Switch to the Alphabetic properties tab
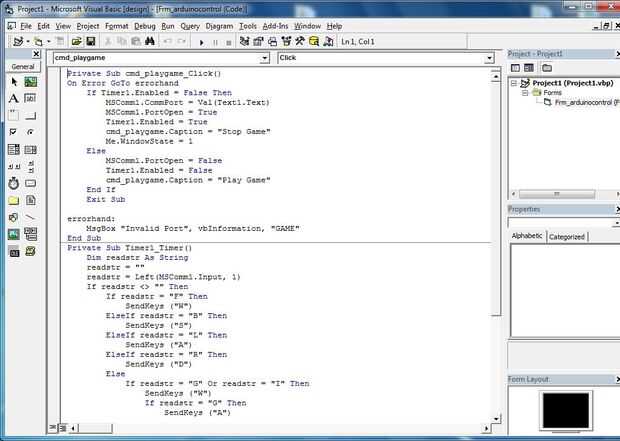This screenshot has height=441, width=620. point(527,236)
